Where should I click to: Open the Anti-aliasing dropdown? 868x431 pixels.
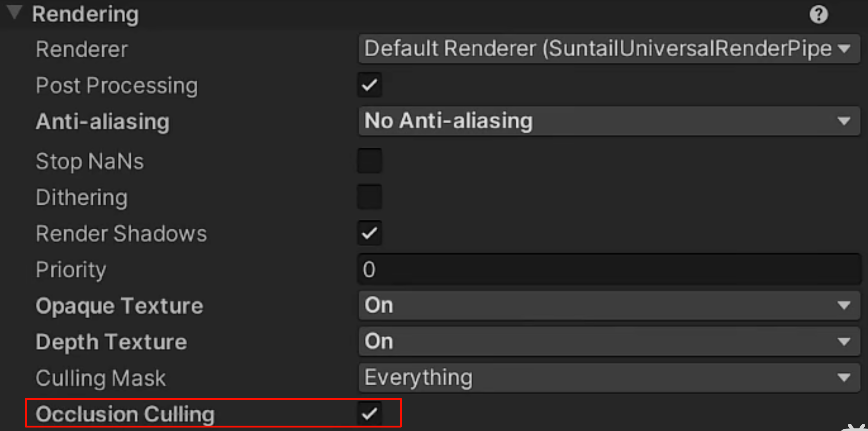point(608,121)
